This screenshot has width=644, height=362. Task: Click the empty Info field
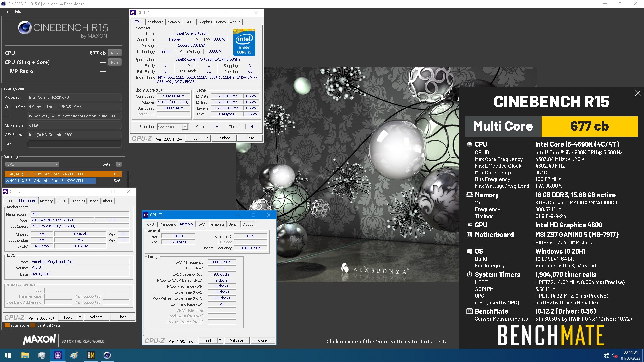(74, 144)
